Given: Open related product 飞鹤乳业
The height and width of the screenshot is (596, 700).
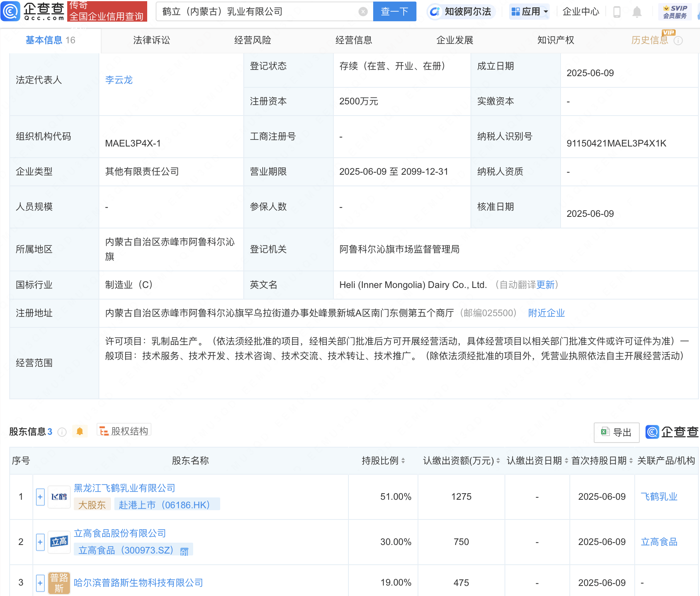Looking at the screenshot, I should click(659, 497).
